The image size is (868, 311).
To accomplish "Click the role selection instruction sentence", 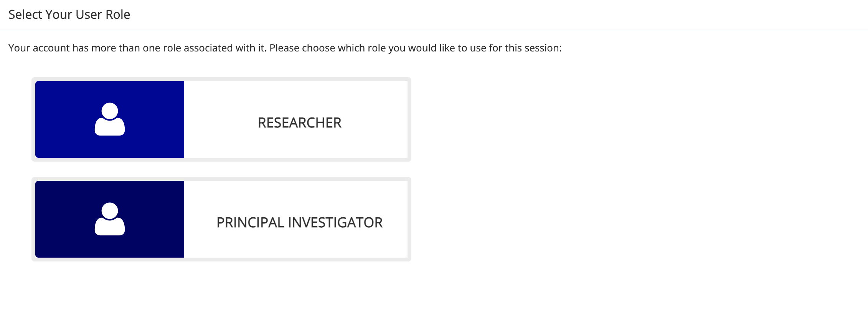I will pos(285,48).
